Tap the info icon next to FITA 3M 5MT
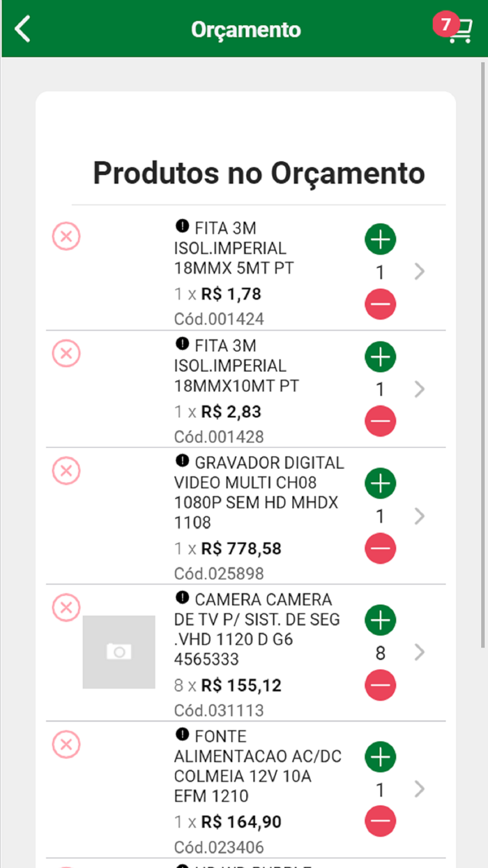 pyautogui.click(x=181, y=227)
